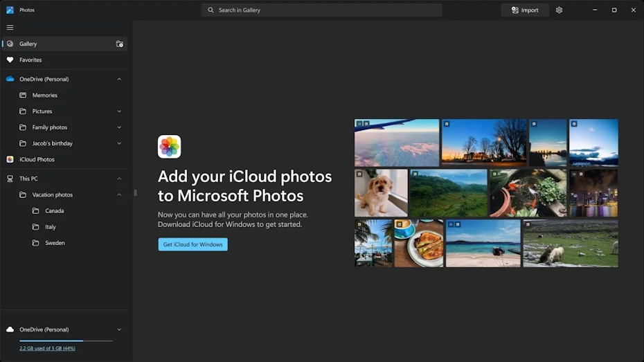
Task: Collapse the OneDrive (Personal) section
Action: [119, 79]
